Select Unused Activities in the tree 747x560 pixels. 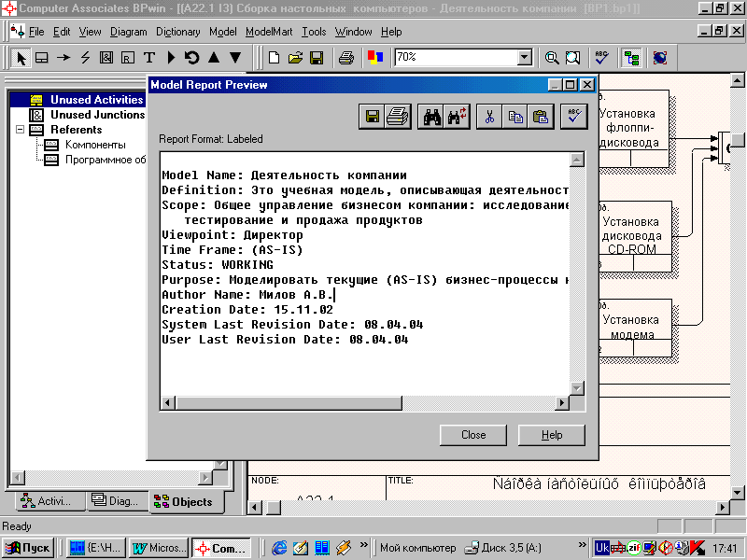point(97,100)
